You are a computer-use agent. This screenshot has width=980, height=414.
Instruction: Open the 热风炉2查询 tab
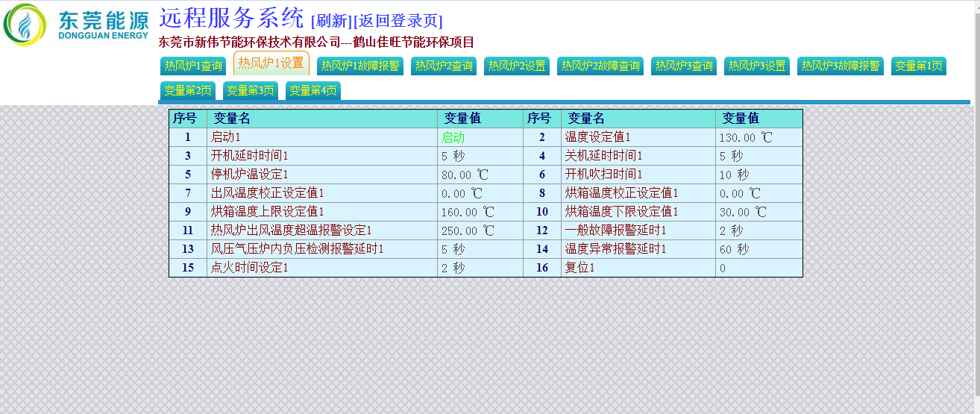(x=444, y=66)
